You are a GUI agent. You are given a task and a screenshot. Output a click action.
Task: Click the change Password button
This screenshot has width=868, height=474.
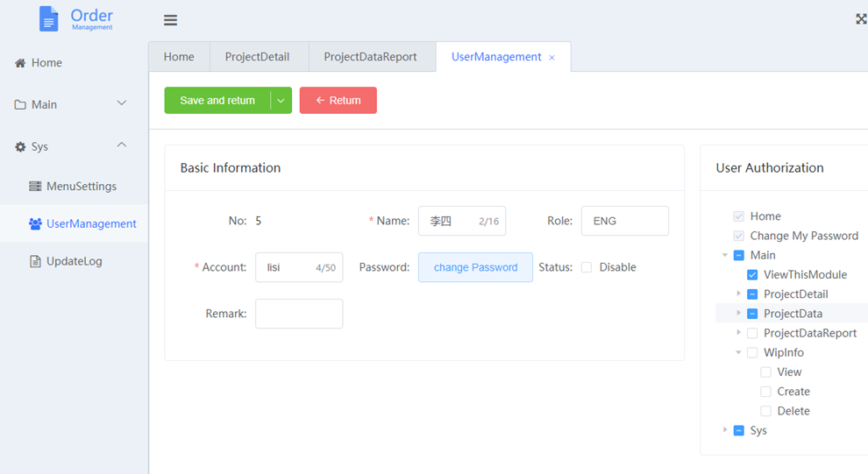click(x=475, y=267)
